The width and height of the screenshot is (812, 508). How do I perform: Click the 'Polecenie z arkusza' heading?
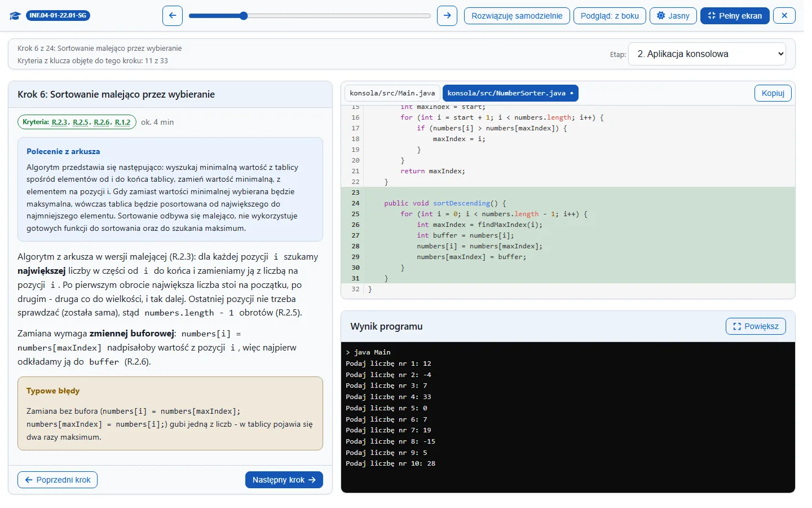[63, 151]
